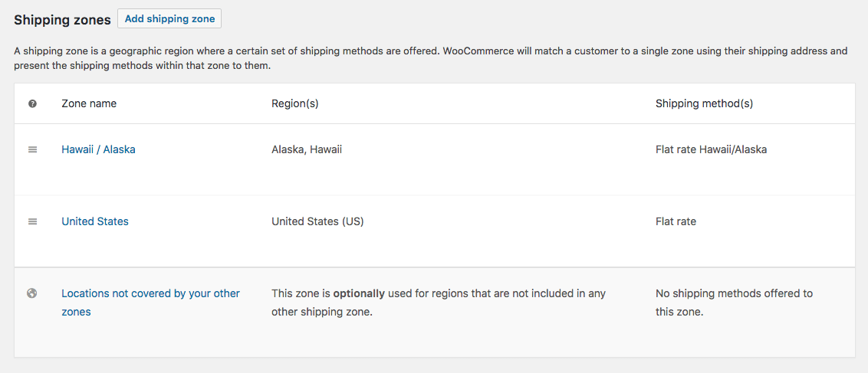Click the Region(s) column header
Image resolution: width=868 pixels, height=373 pixels.
tap(295, 103)
